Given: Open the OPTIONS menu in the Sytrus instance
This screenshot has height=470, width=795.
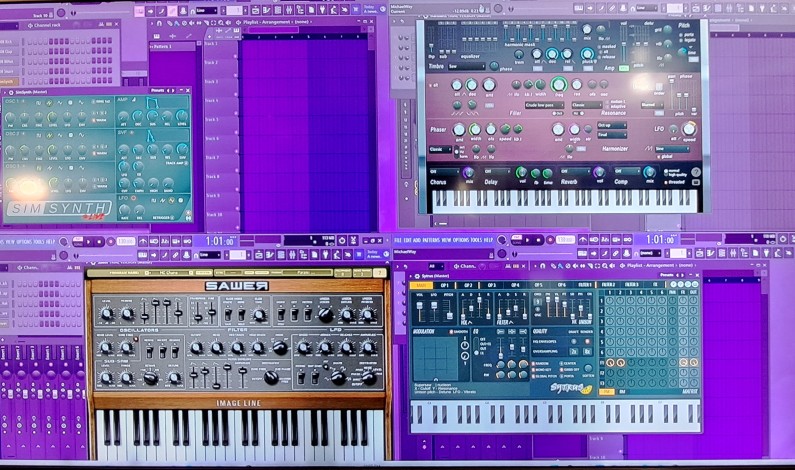Looking at the screenshot, I should click(x=461, y=240).
